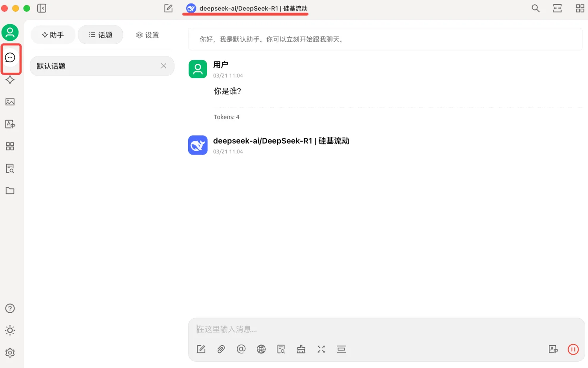Image resolution: width=588 pixels, height=368 pixels.
Task: Mention a model with @ icon
Action: coord(241,349)
